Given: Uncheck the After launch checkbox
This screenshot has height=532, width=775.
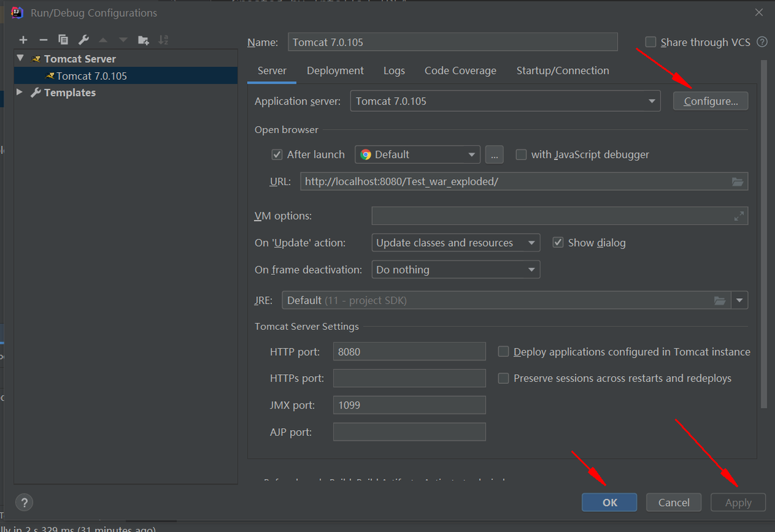Looking at the screenshot, I should [x=277, y=155].
